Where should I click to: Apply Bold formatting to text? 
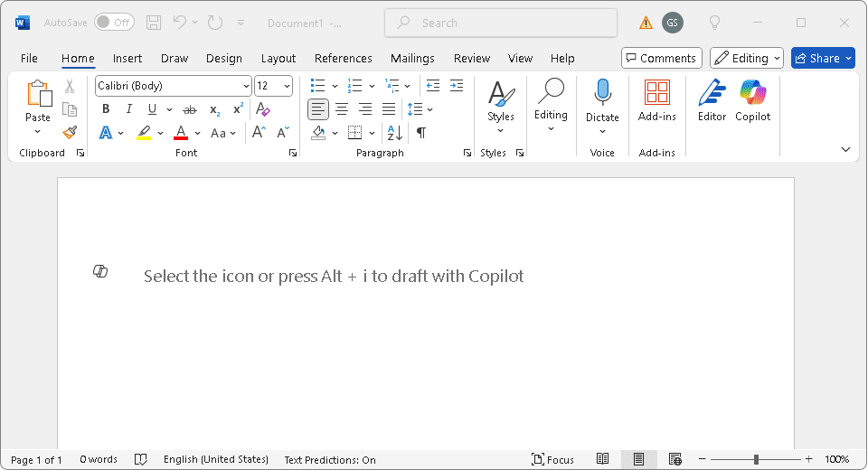106,109
